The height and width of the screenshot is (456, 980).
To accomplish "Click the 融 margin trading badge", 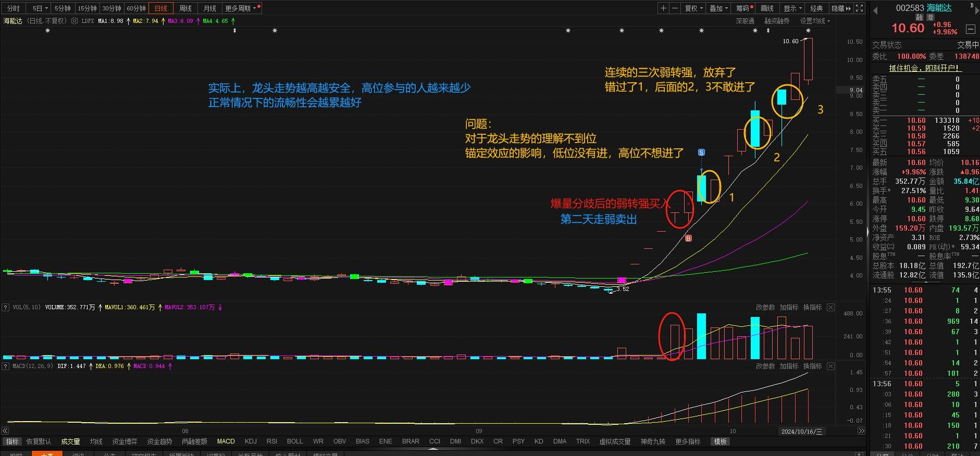I will [x=920, y=18].
